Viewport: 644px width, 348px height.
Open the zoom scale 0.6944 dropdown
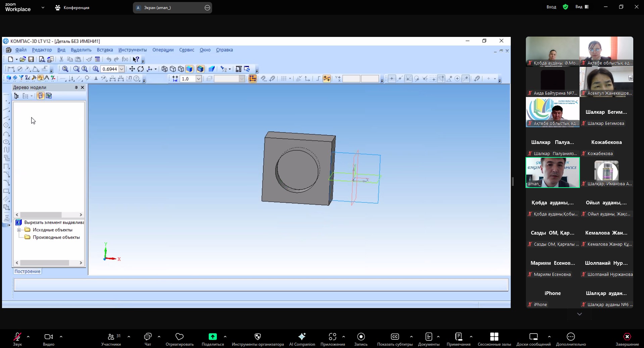(x=122, y=69)
